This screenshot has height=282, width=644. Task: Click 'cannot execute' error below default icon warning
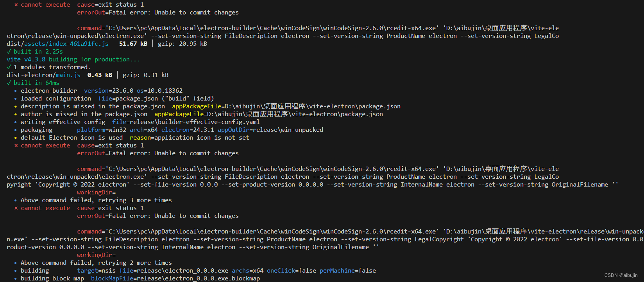79,145
